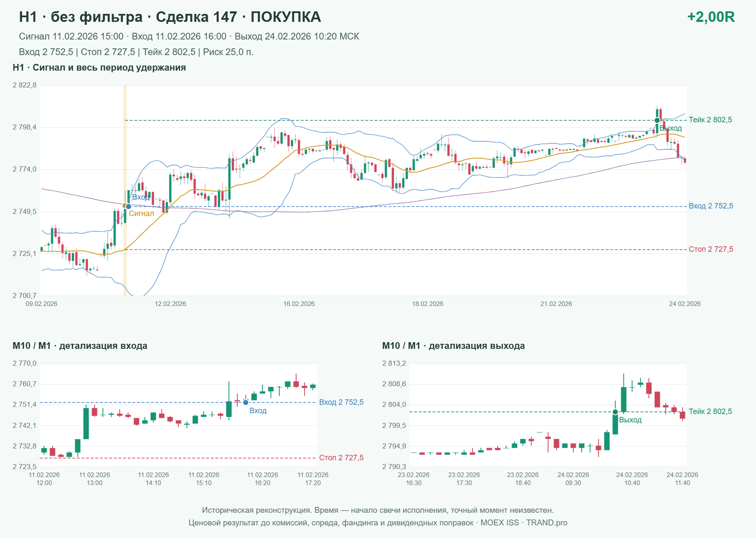The height and width of the screenshot is (538, 756).
Task: Click the 'MOEX ISS · TRAND.pro' footer text
Action: [524, 523]
